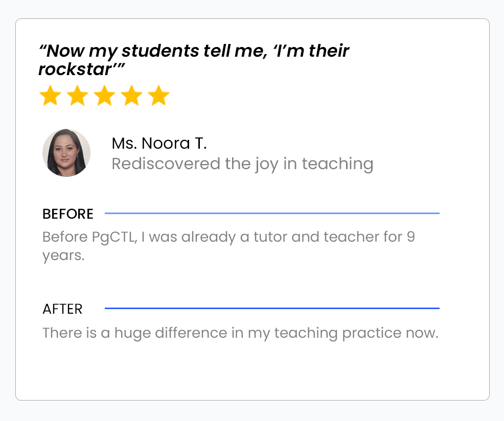Viewport: 504px width, 421px height.
Task: Click the fifth (last) rating star
Action: pyautogui.click(x=158, y=96)
